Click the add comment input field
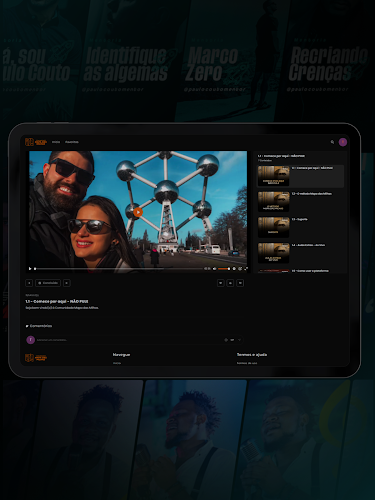This screenshot has width=375, height=500. (128, 340)
